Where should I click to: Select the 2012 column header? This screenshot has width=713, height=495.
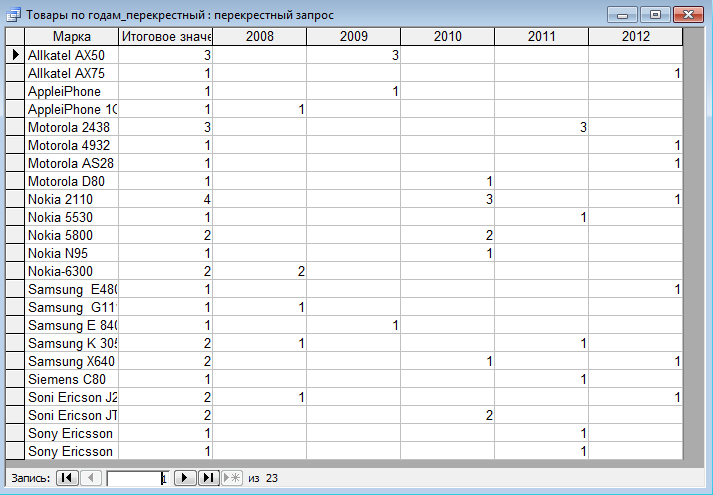636,36
